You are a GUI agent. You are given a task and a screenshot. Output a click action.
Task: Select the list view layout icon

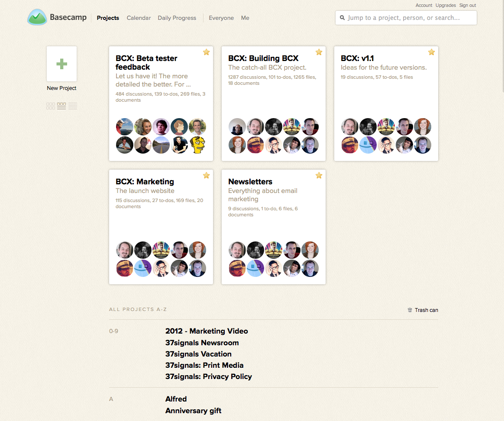point(72,106)
